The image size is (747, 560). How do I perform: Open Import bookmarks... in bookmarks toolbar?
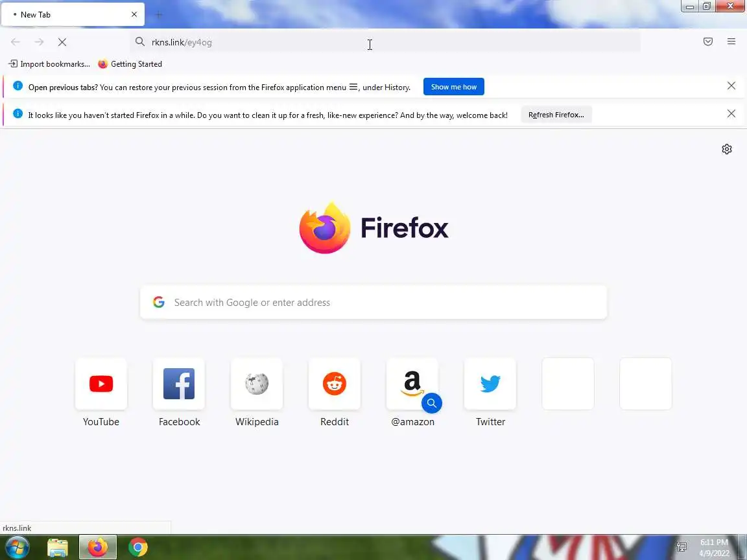click(x=49, y=64)
